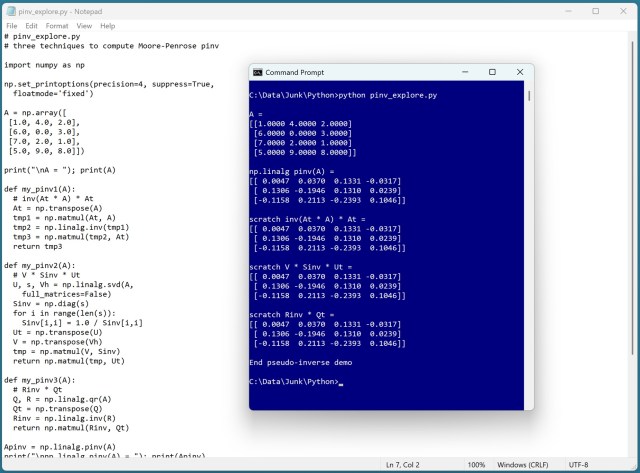This screenshot has height=473, width=640.
Task: Click the Command Prompt window icon
Action: (x=258, y=73)
